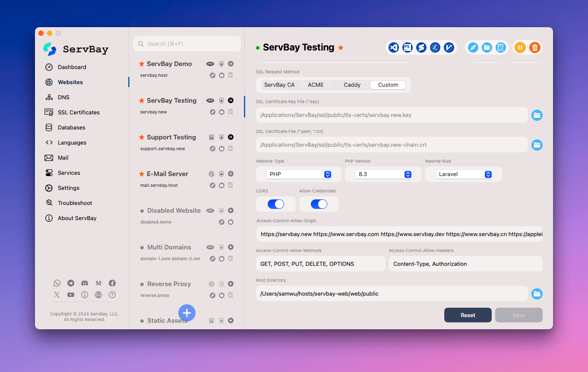Screen dimensions: 588x372
Task: Click the website search field
Action: coord(187,44)
